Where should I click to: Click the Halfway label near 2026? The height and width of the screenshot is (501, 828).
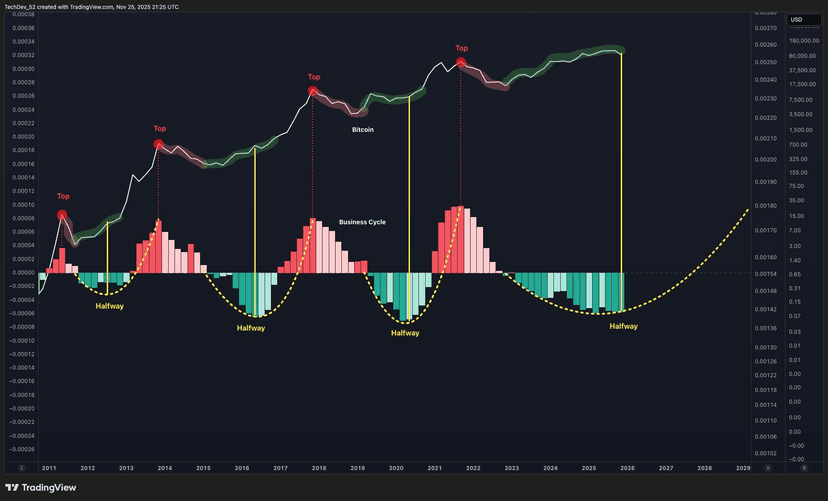(624, 326)
